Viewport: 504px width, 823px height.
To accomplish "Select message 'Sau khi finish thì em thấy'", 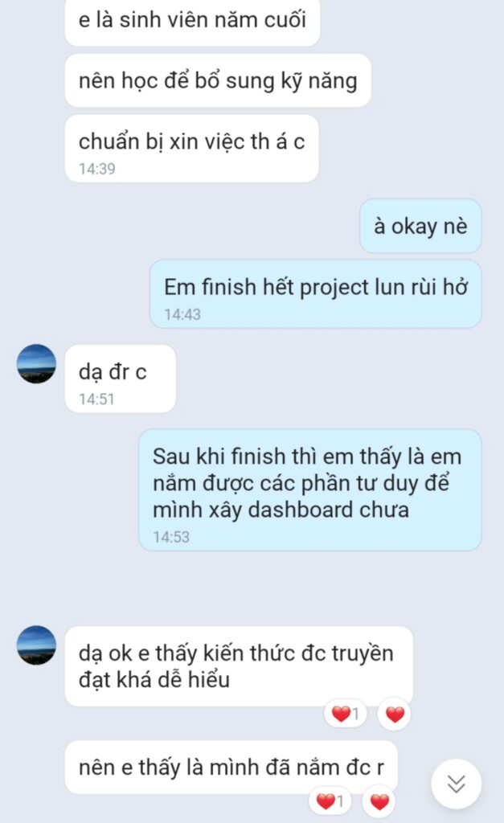I will point(309,490).
